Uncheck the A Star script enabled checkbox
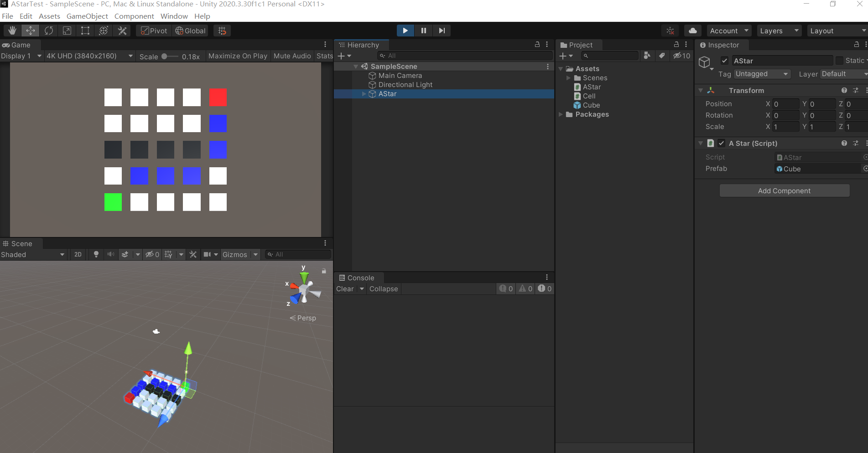Viewport: 868px width, 453px height. point(722,143)
